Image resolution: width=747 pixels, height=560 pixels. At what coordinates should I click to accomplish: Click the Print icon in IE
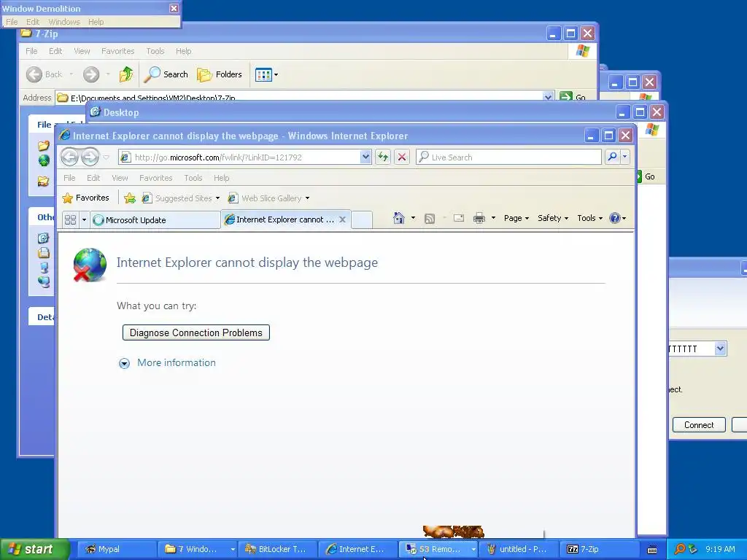(479, 218)
